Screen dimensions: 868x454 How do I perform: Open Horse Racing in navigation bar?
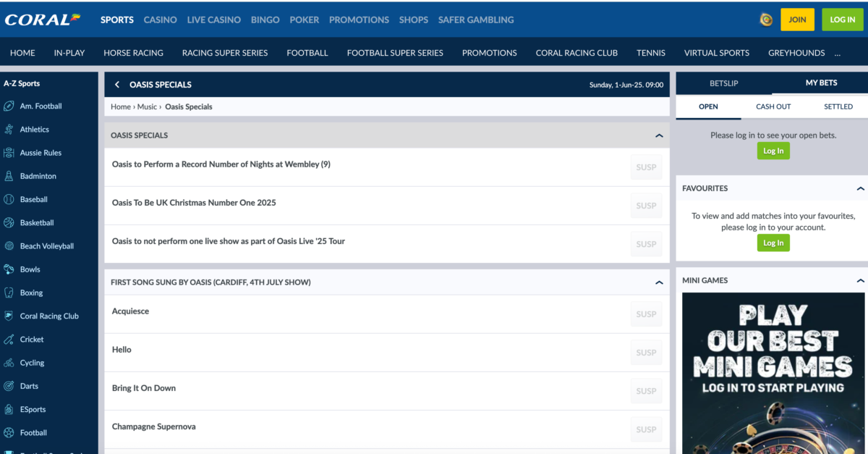[x=133, y=53]
